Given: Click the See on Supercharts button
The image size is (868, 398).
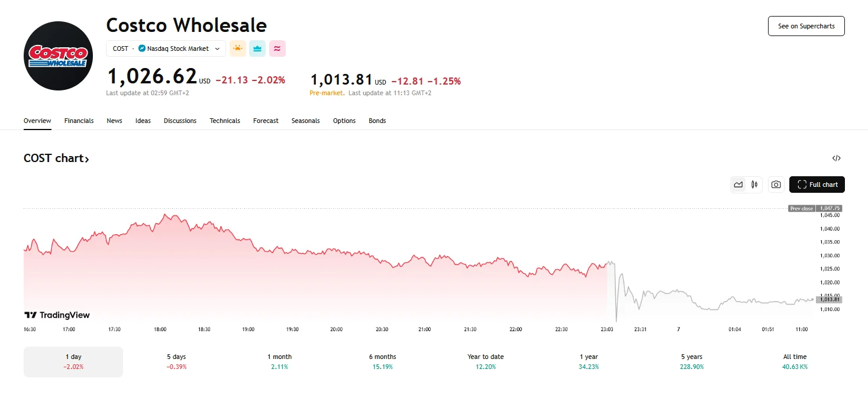Looking at the screenshot, I should point(806,26).
